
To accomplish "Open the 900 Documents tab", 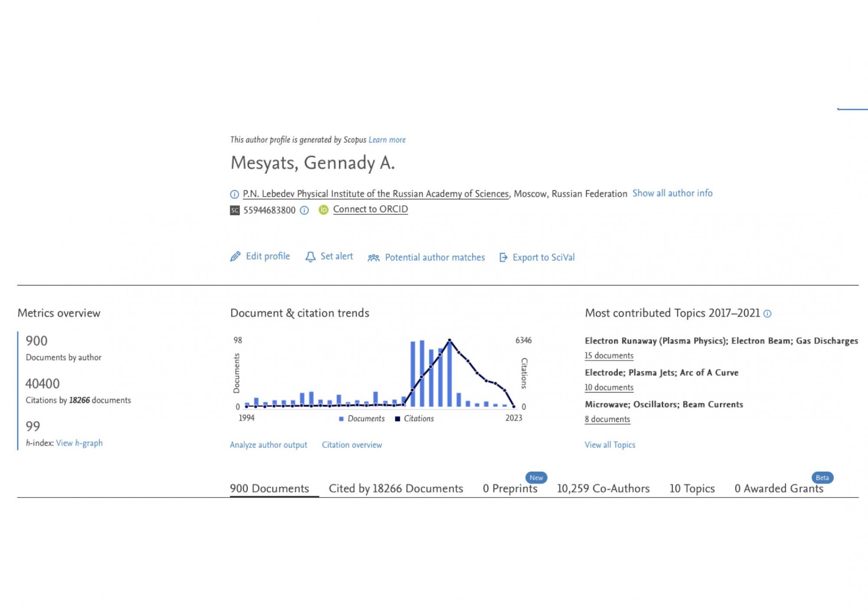I will 269,488.
